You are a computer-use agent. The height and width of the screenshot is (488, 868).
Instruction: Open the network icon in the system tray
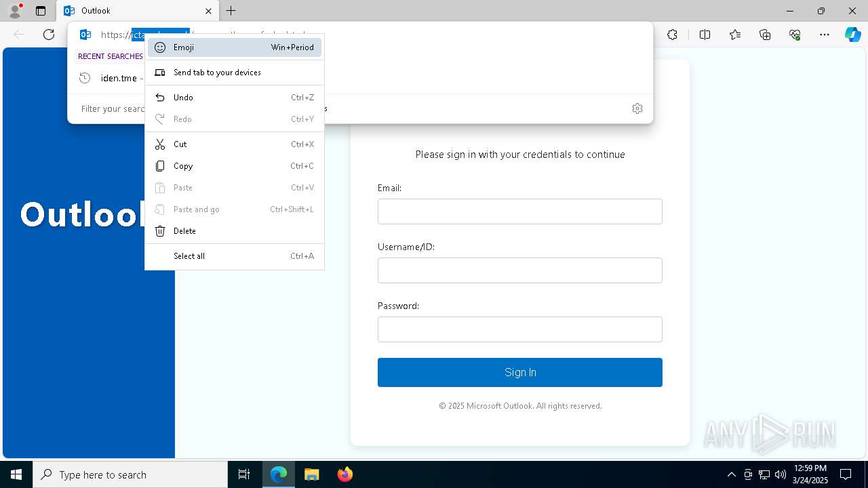(764, 474)
